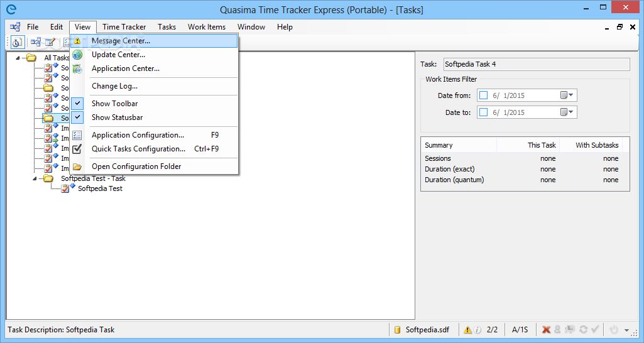Click the Summary column header
The width and height of the screenshot is (644, 343).
point(459,145)
